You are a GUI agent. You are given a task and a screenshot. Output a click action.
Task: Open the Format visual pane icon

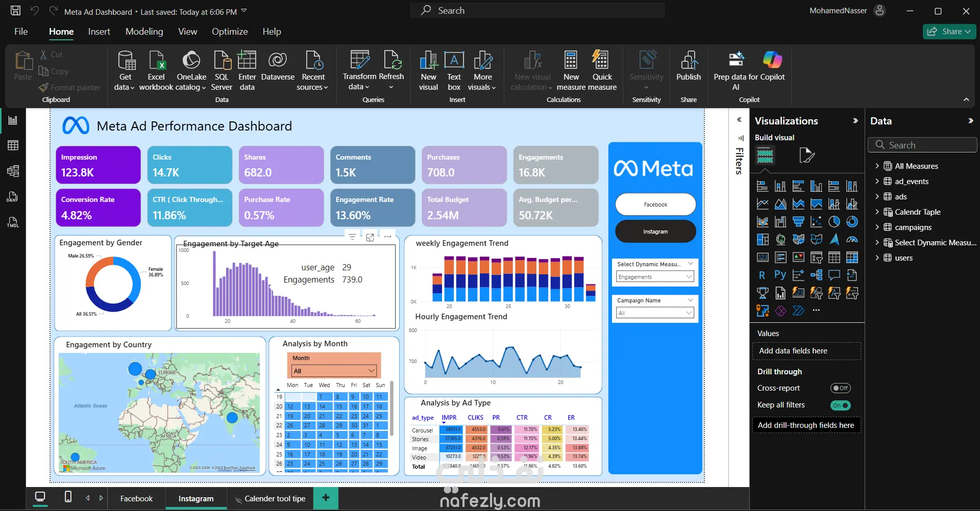point(806,155)
